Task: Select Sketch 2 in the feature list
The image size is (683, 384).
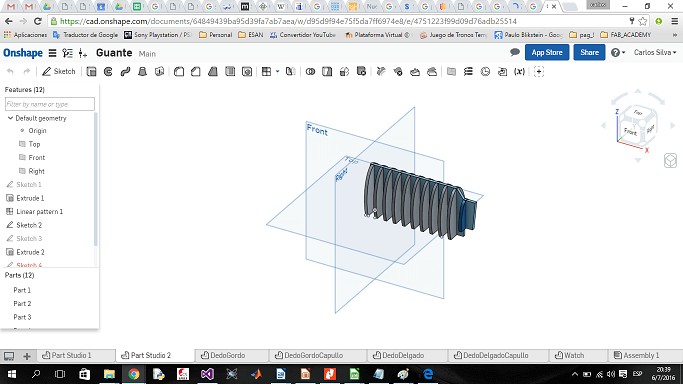Action: pos(29,225)
